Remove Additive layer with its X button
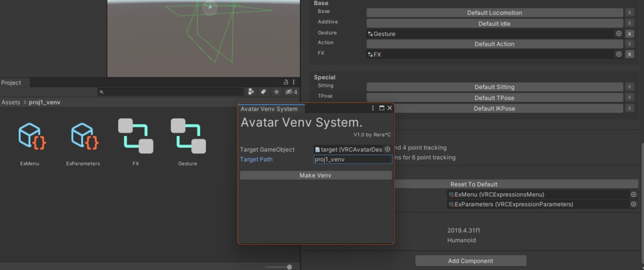This screenshot has height=270, width=644. pos(630,24)
